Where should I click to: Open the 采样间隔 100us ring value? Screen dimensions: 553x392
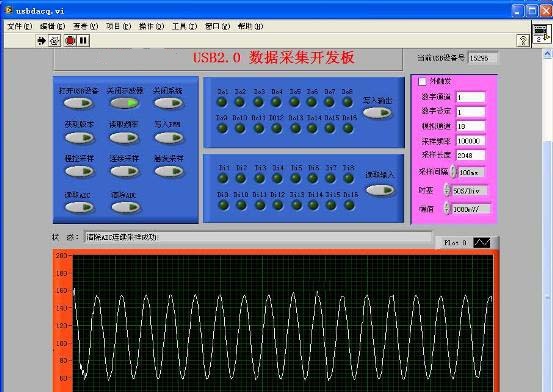pyautogui.click(x=471, y=173)
